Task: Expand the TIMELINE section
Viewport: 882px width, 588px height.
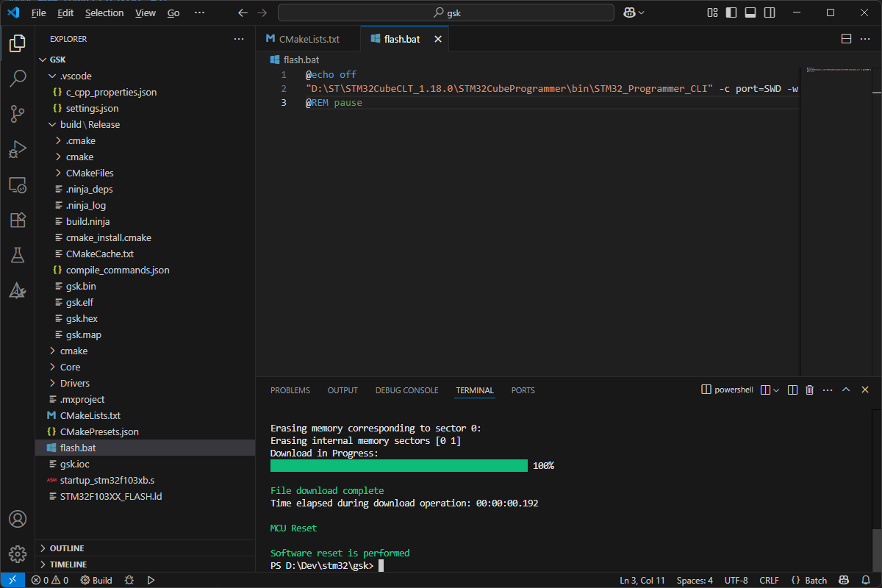Action: tap(43, 564)
